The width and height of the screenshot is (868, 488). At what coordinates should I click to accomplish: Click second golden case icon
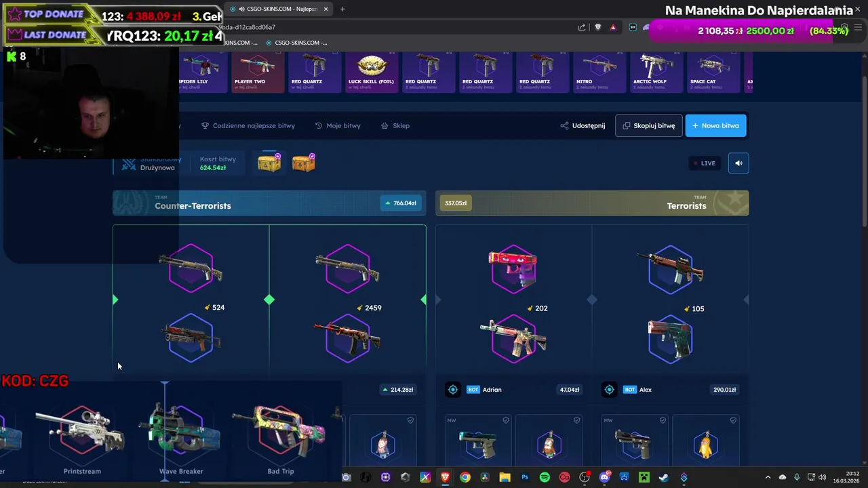click(x=304, y=163)
